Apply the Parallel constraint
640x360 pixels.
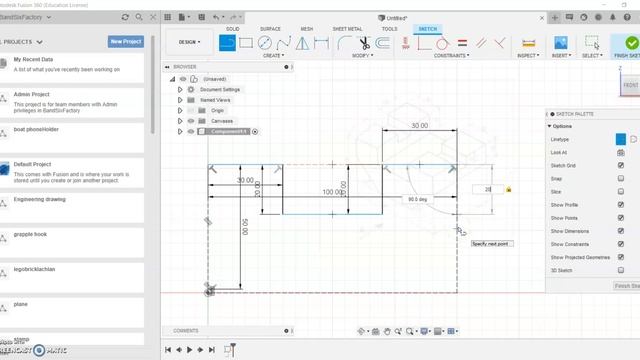481,43
